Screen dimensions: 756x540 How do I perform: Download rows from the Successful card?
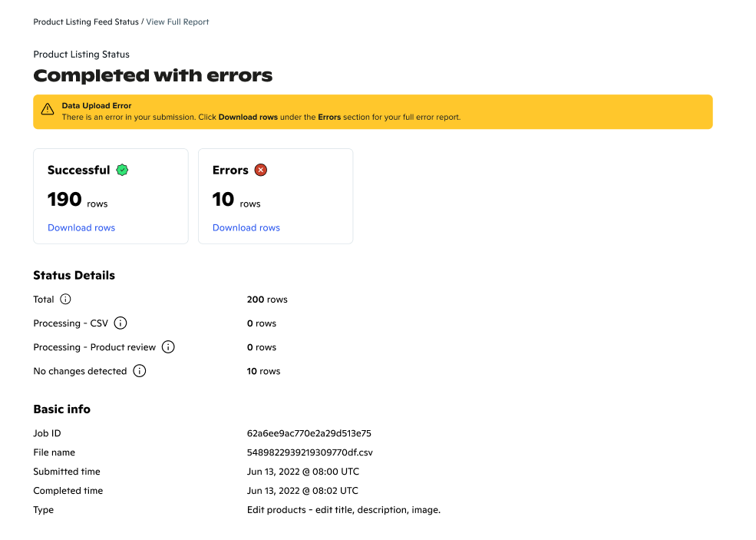[81, 227]
